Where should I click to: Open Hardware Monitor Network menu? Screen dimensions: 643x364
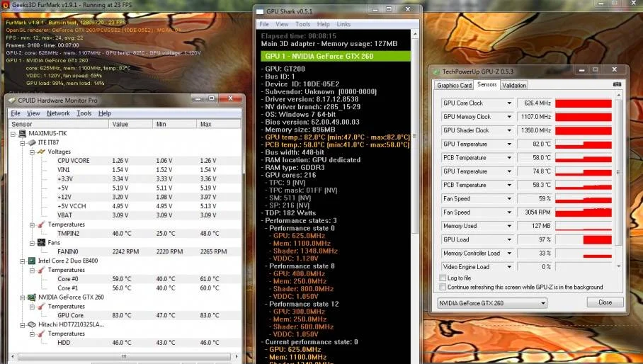(x=58, y=113)
